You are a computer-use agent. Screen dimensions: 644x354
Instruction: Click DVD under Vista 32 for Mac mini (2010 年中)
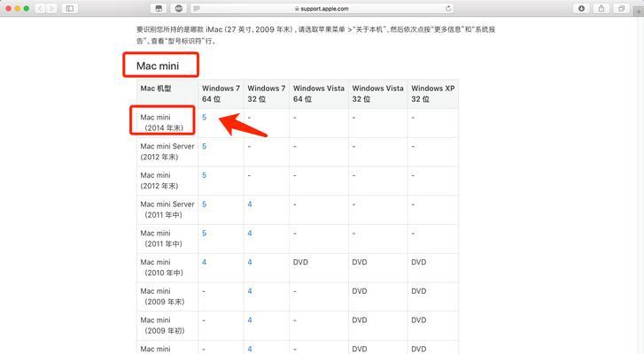click(x=360, y=262)
